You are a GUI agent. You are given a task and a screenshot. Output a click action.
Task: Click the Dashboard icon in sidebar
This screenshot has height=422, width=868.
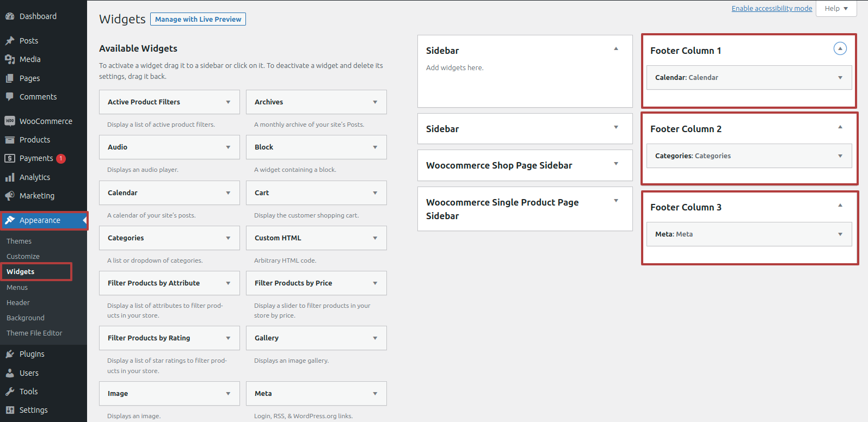pyautogui.click(x=10, y=16)
